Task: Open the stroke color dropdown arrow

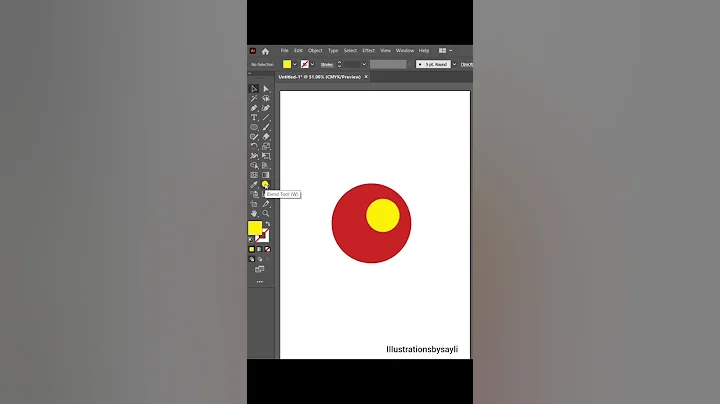Action: (x=312, y=64)
